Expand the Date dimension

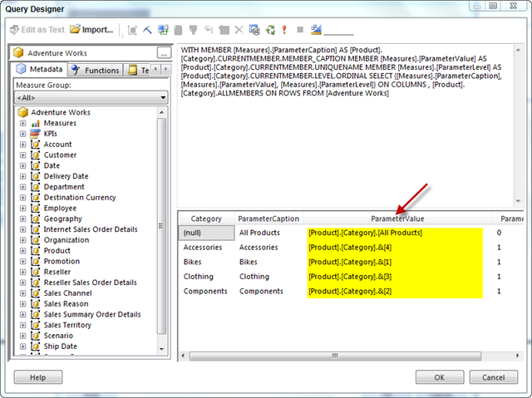[22, 166]
